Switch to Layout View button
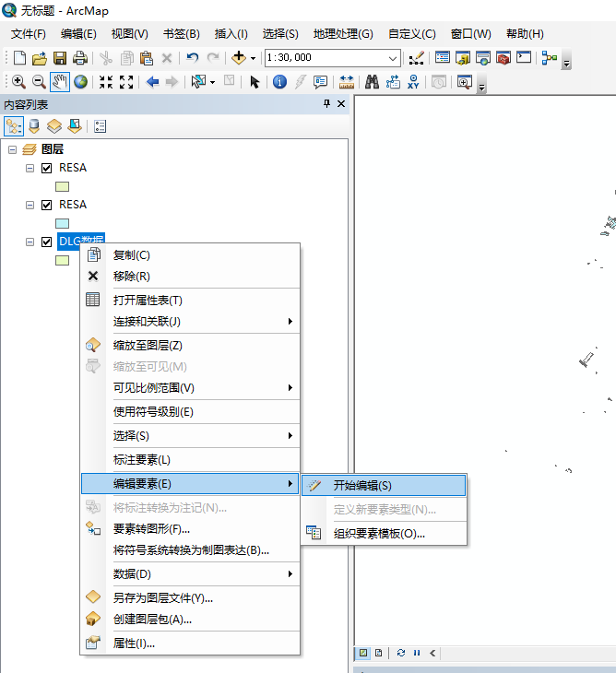 (x=378, y=653)
